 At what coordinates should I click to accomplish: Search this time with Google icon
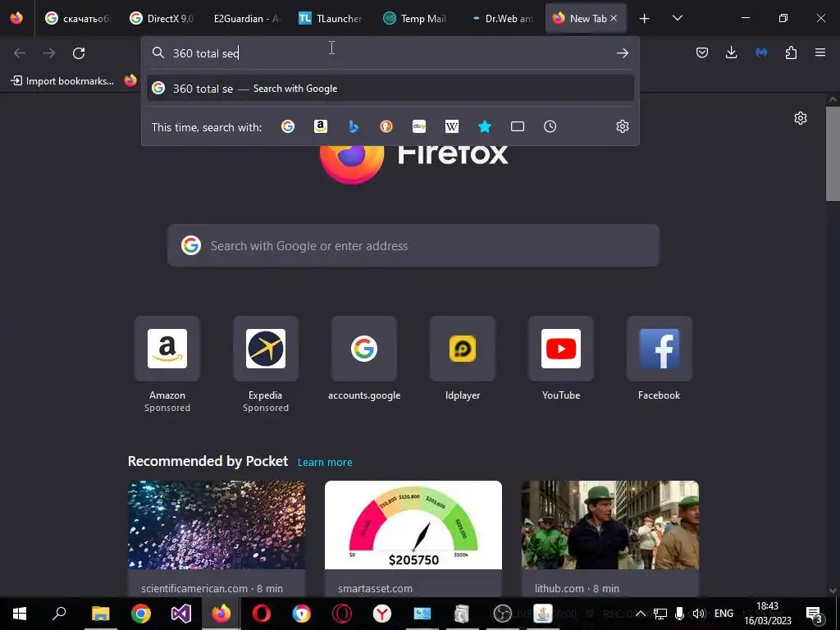coord(288,126)
